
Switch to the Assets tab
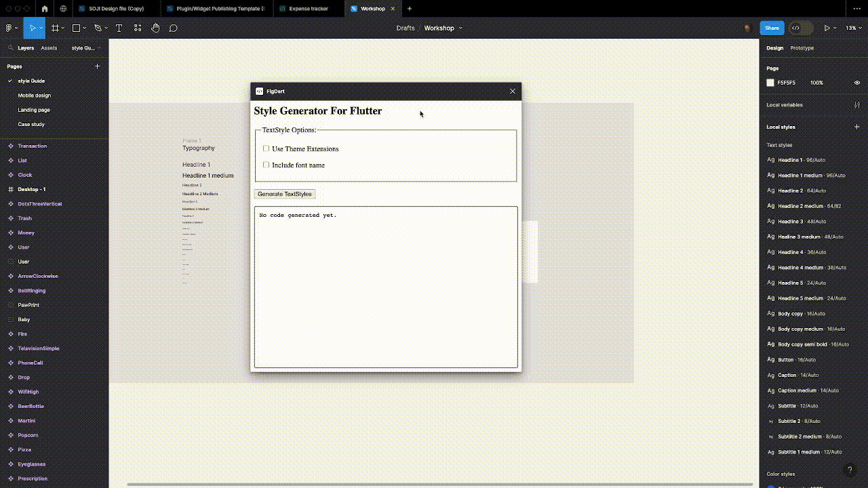49,48
